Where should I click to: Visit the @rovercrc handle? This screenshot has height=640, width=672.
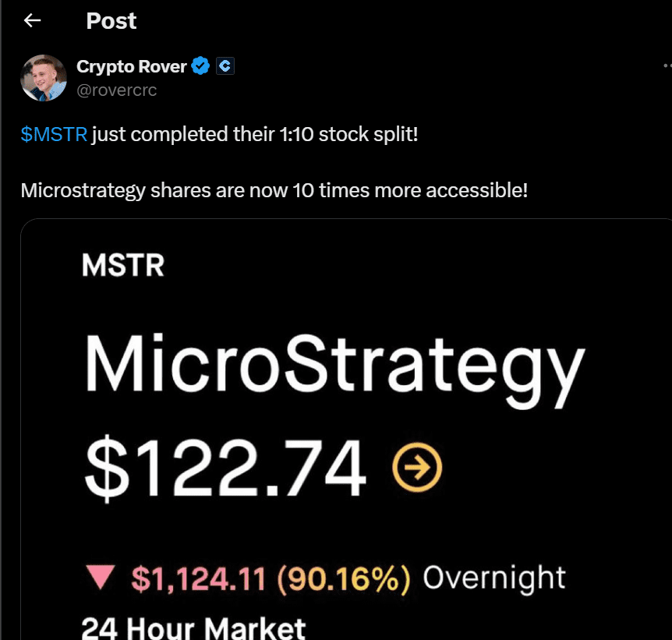tap(117, 90)
